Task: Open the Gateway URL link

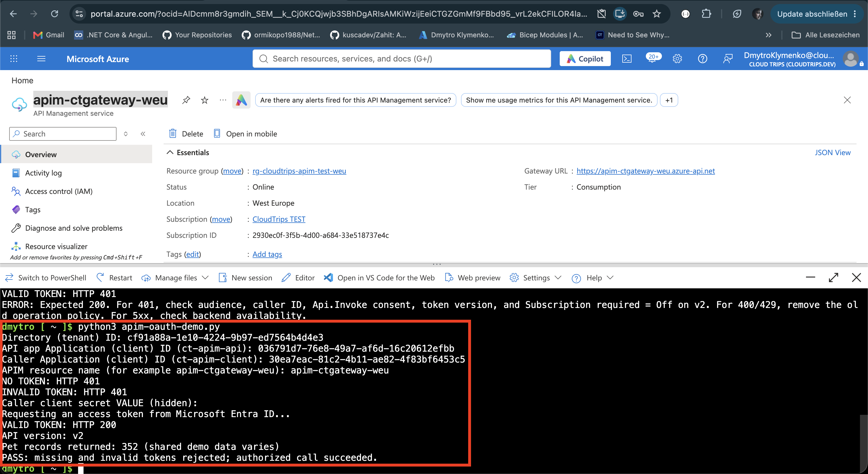Action: pos(646,171)
